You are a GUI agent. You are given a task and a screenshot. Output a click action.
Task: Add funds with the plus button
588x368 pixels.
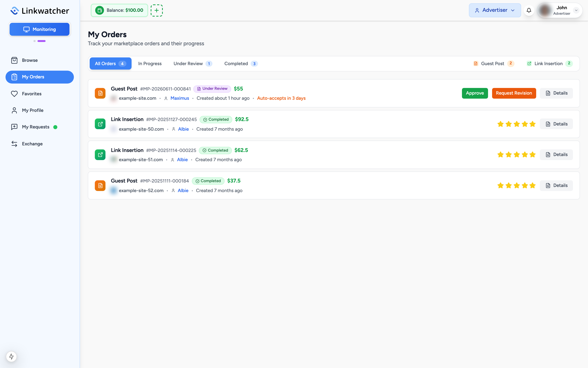pyautogui.click(x=157, y=10)
